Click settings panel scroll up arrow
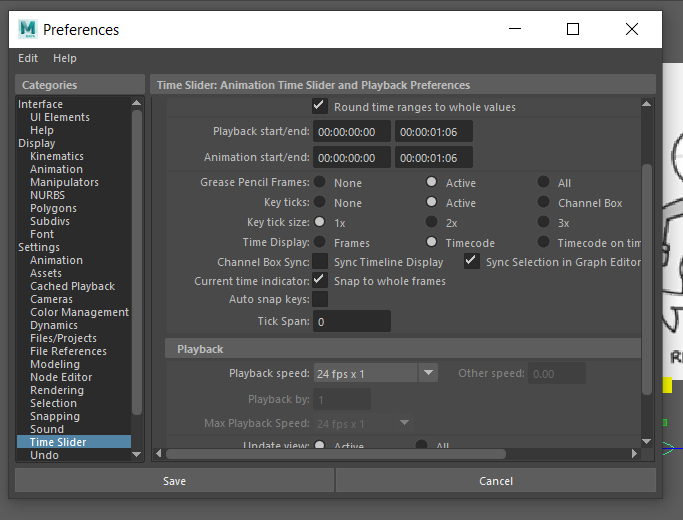Screen dimensions: 683x520 pyautogui.click(x=646, y=104)
